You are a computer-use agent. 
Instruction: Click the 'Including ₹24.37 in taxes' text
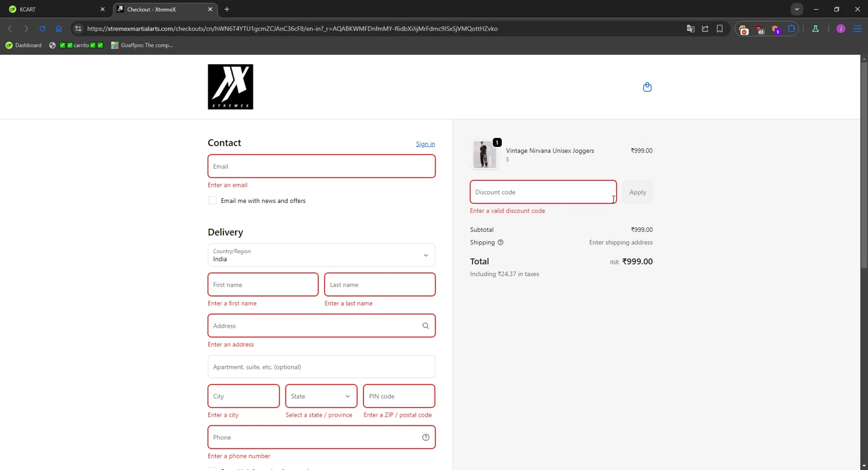505,274
